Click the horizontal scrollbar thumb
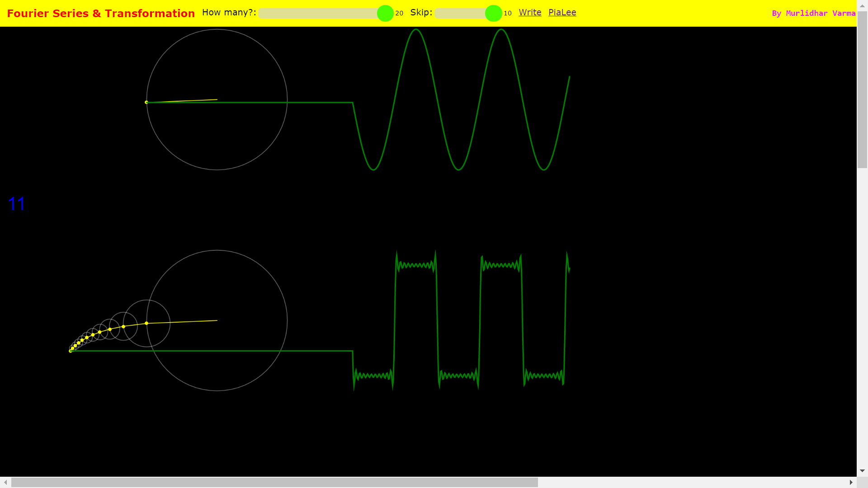The image size is (868, 488). (274, 483)
